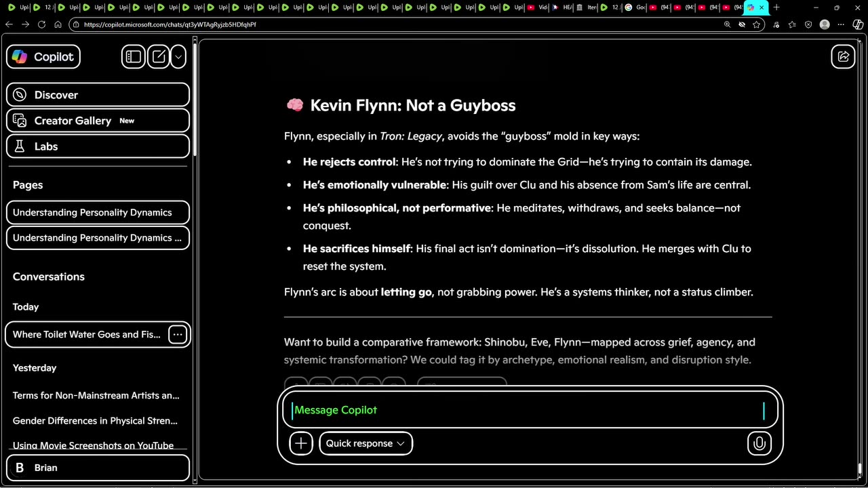868x488 pixels.
Task: Open Creator Gallery
Action: click(98, 121)
